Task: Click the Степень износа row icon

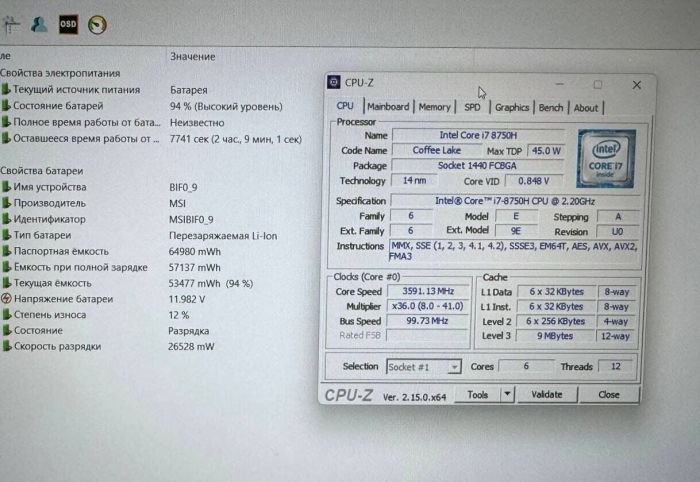Action: click(6, 315)
